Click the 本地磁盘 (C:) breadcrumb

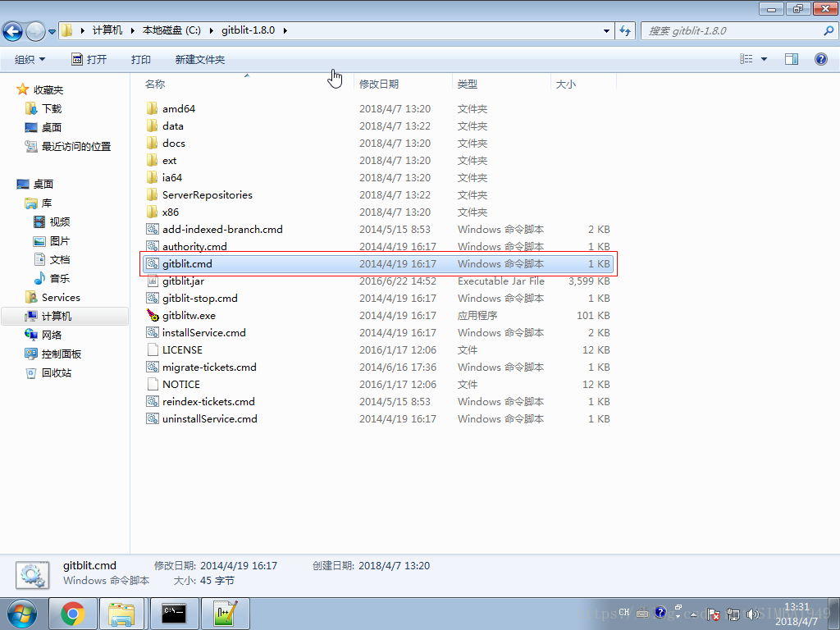click(x=171, y=30)
